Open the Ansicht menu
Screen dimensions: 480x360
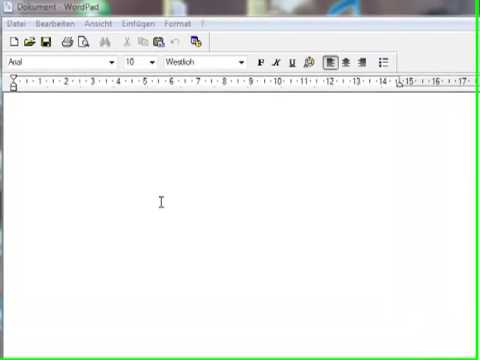coord(98,24)
